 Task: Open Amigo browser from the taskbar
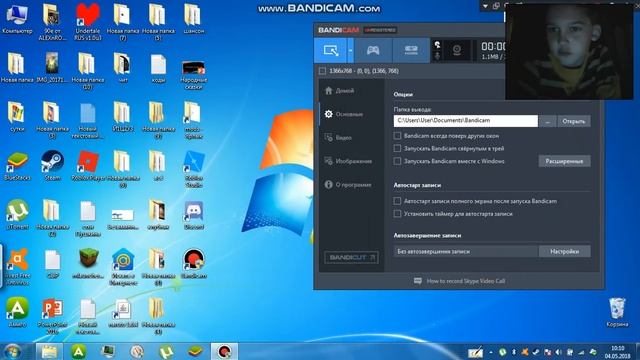(78, 351)
